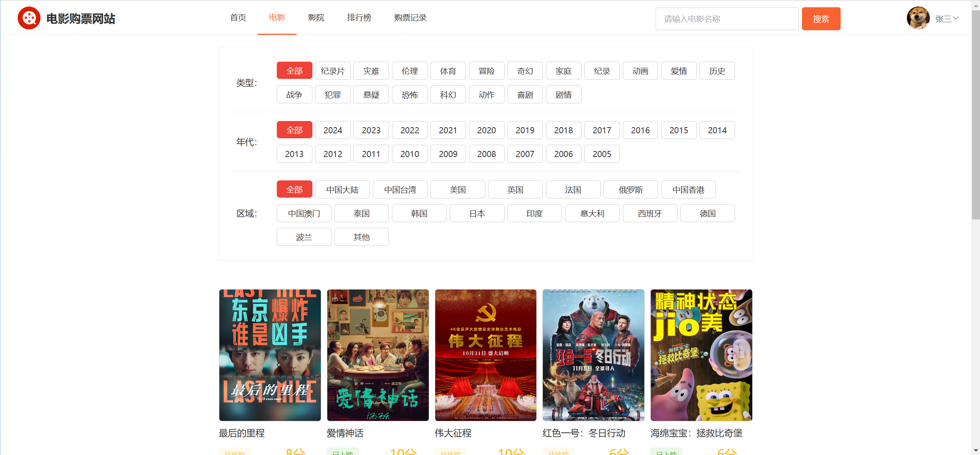The height and width of the screenshot is (455, 980).
Task: Filter movies by year 2024
Action: [x=333, y=130]
